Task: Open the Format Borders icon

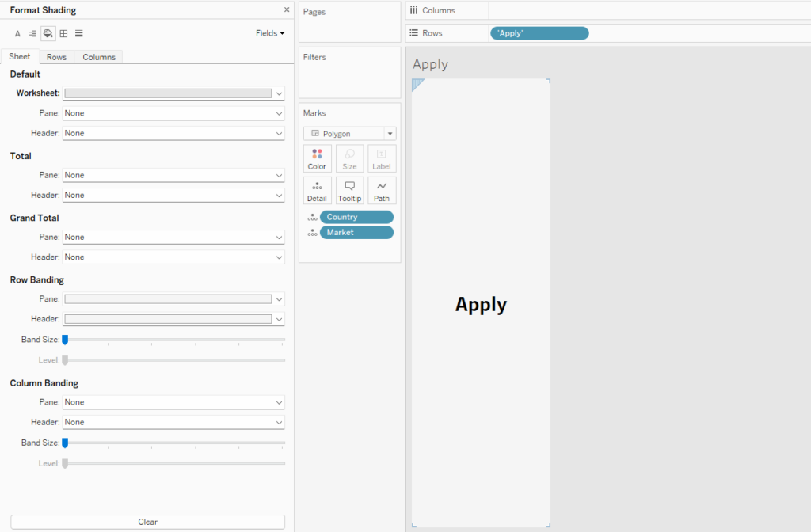Action: click(63, 34)
